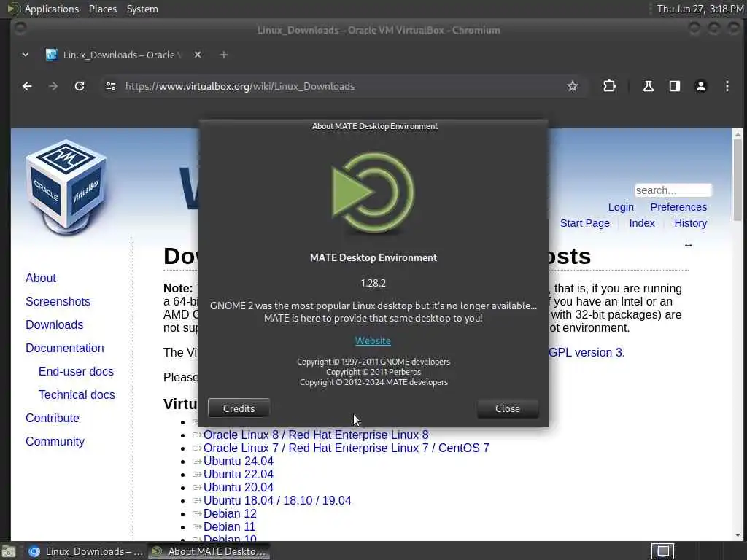Open the Contribute sidebar link
Image resolution: width=747 pixels, height=560 pixels.
pos(53,418)
